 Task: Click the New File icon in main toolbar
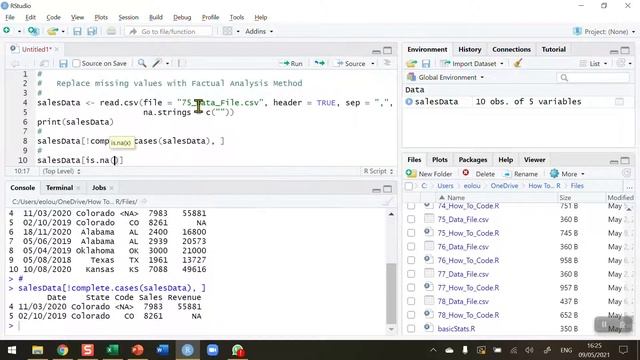coord(7,31)
